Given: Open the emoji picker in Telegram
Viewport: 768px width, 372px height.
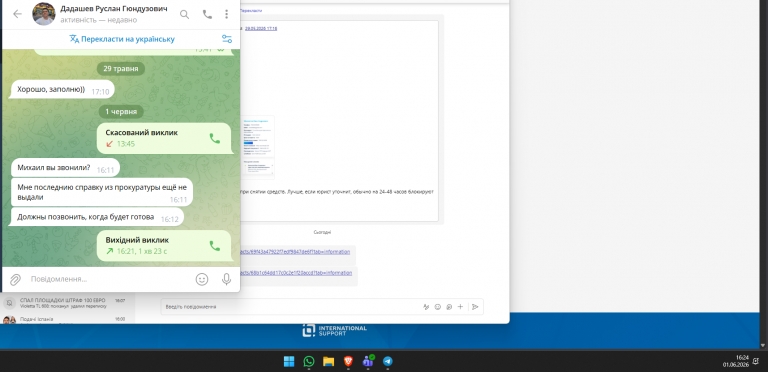Looking at the screenshot, I should (202, 279).
